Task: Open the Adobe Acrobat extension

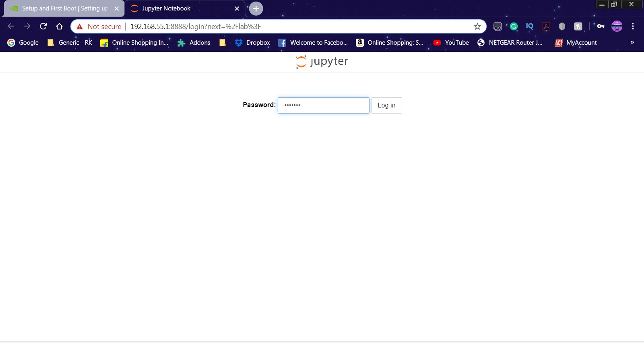Action: pos(546,27)
